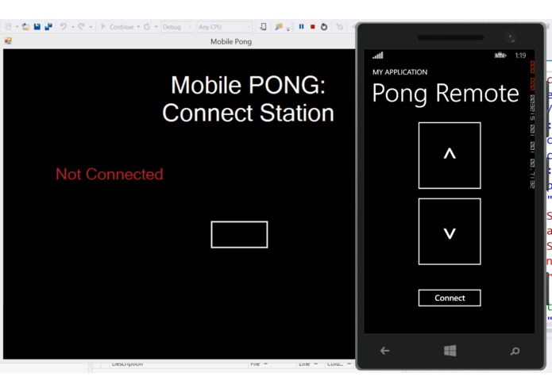Stop debugging with the red square icon
552x392 pixels.
coord(313,27)
